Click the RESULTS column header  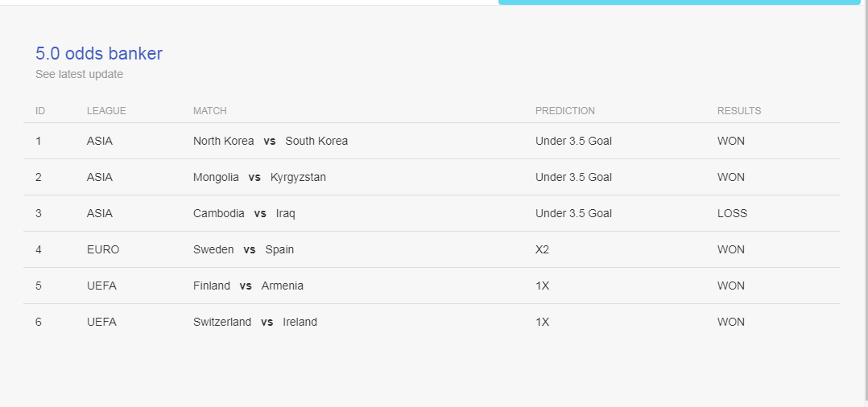739,111
